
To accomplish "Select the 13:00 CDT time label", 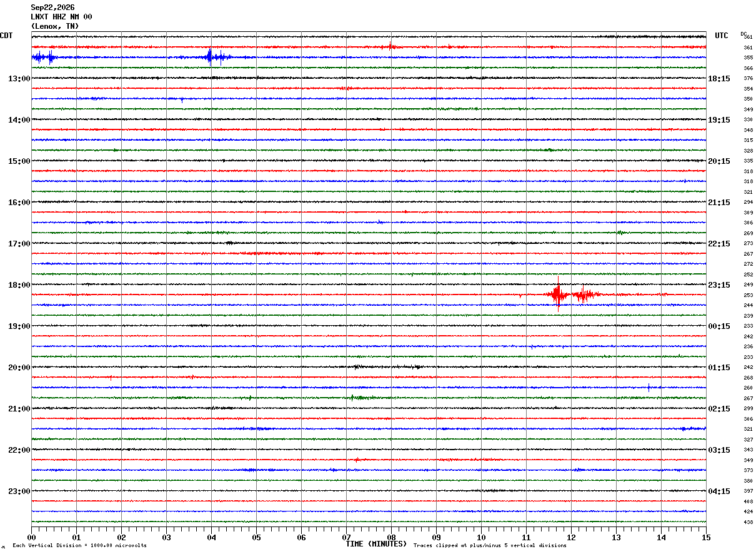I will (x=19, y=79).
